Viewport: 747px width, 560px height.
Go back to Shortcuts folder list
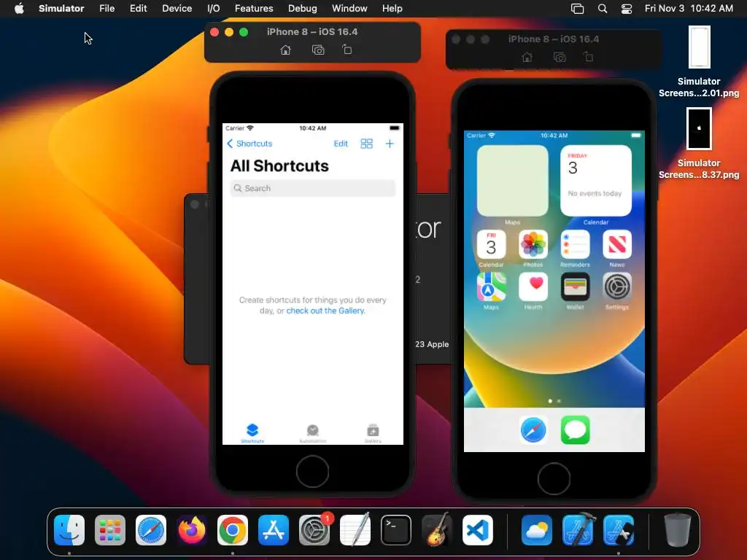[x=249, y=144]
